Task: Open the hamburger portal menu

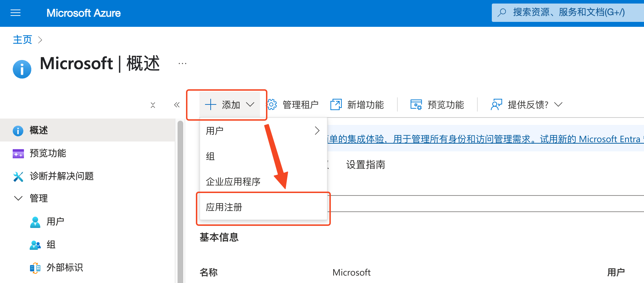Action: (x=16, y=13)
